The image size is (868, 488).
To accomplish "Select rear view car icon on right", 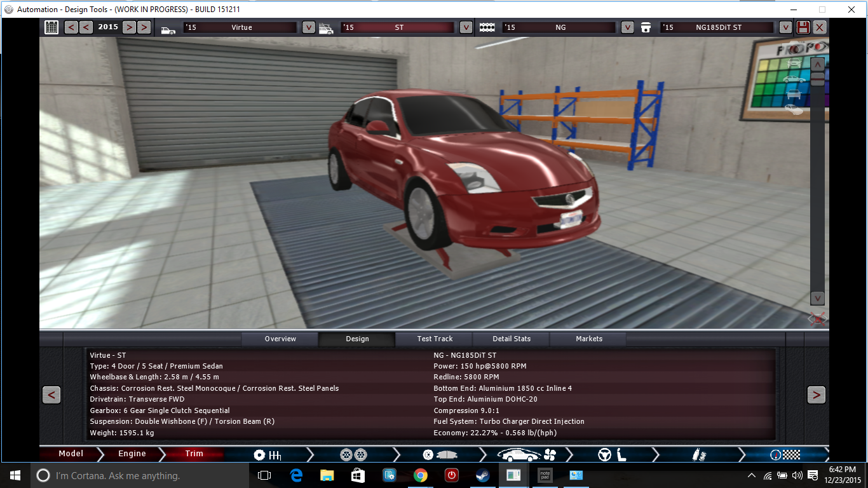I will pyautogui.click(x=794, y=94).
